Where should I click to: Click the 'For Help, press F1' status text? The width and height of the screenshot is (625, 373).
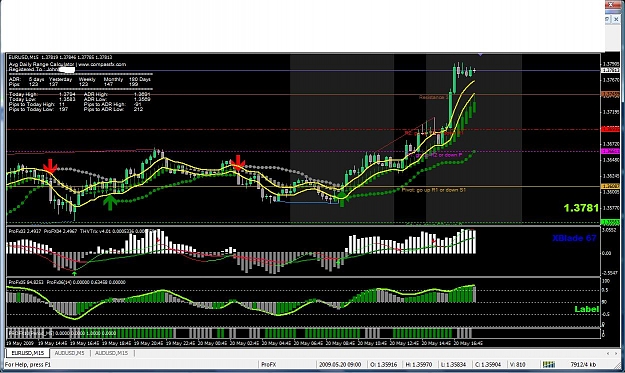[x=28, y=364]
